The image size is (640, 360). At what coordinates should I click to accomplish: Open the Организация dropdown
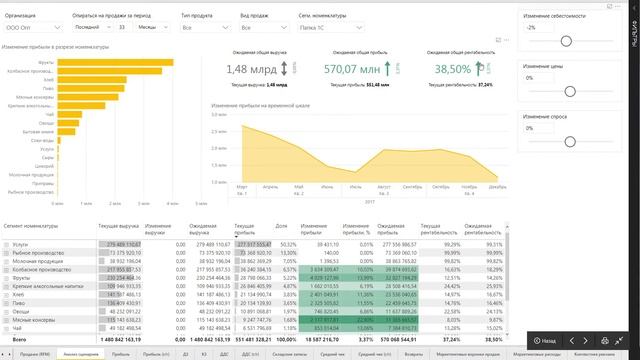[33, 28]
